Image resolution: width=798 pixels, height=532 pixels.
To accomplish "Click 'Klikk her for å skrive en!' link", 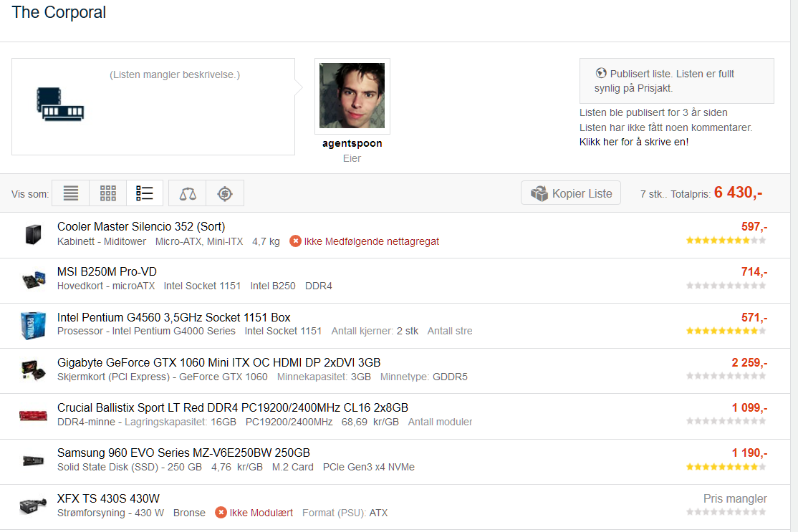I will [x=634, y=142].
